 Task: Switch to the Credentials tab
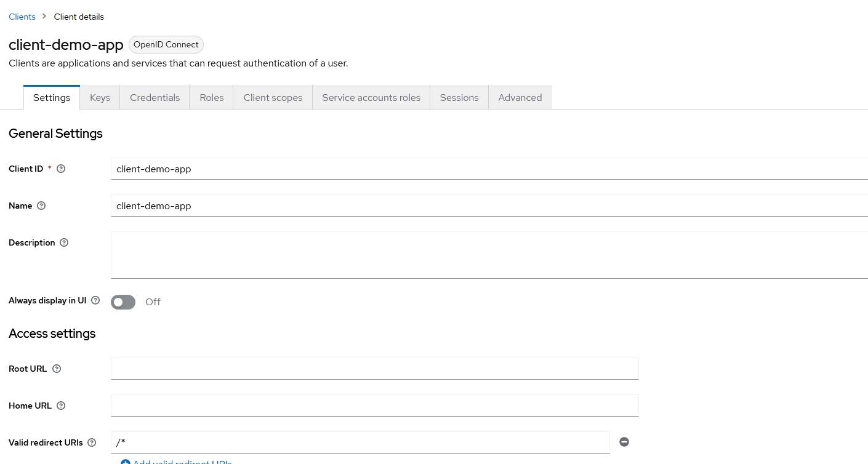[x=155, y=97]
